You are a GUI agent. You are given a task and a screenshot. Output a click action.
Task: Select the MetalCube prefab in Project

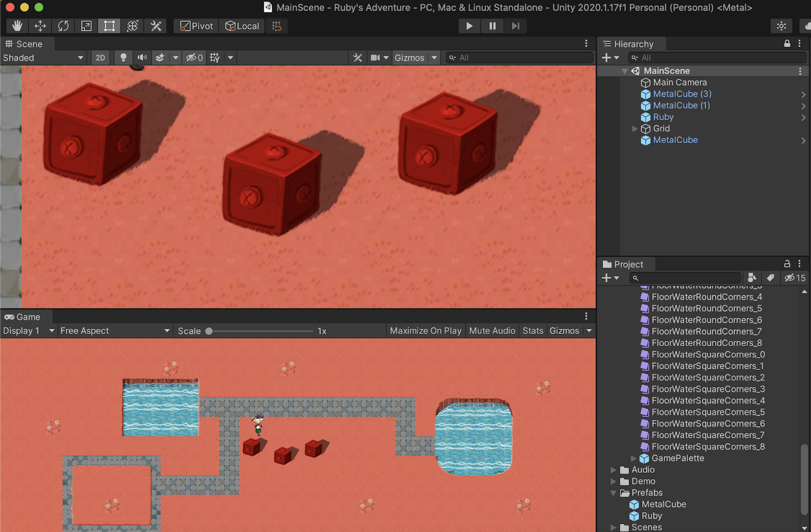tap(657, 504)
